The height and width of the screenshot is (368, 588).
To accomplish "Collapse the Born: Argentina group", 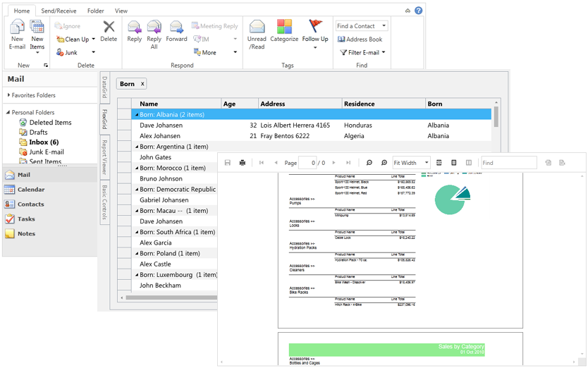I will [137, 147].
